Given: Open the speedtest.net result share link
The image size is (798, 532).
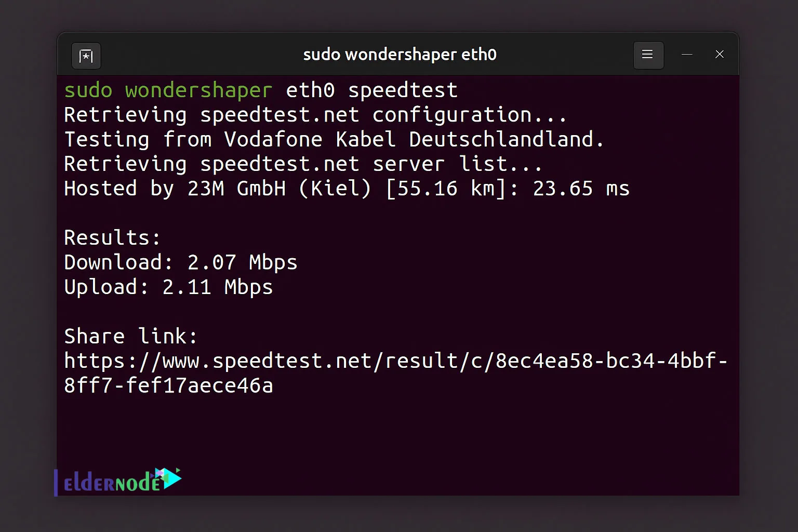Looking at the screenshot, I should [x=395, y=361].
